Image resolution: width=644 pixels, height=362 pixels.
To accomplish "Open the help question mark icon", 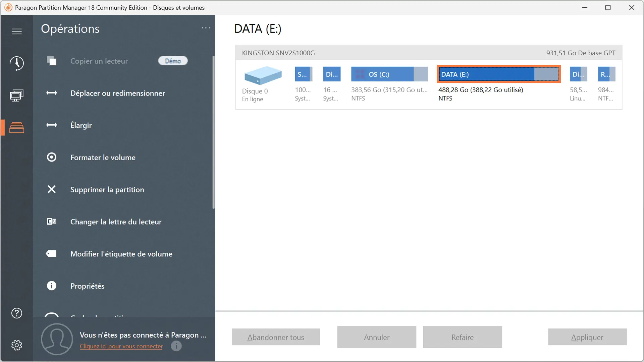I will (16, 313).
